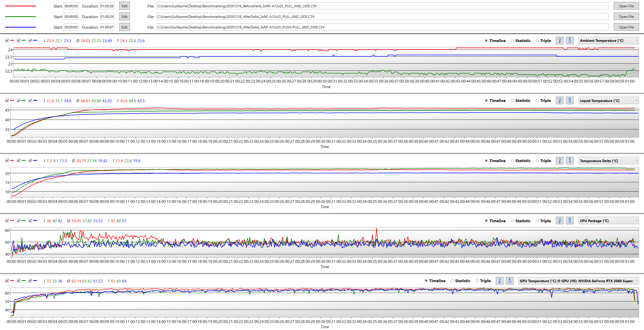Open the Ambiant Temperature sensor dropdown
Image resolution: width=644 pixels, height=330 pixels.
pyautogui.click(x=609, y=41)
